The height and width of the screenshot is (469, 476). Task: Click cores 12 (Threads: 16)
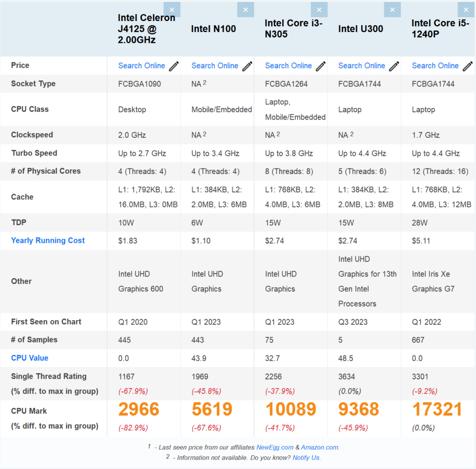click(x=440, y=171)
